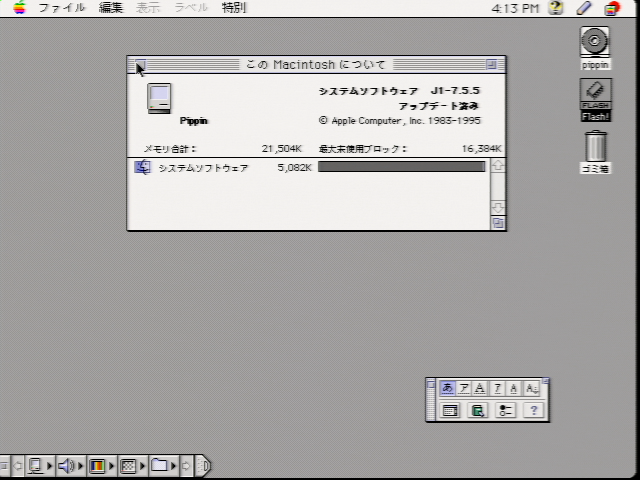Open the 特別 menu
640x480 pixels.
234,8
